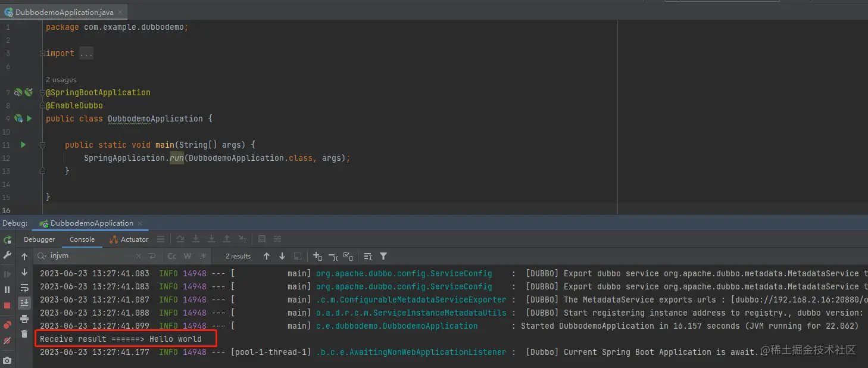This screenshot has height=368, width=868.
Task: Unselect occurrence icon in search bar
Action: (x=333, y=257)
